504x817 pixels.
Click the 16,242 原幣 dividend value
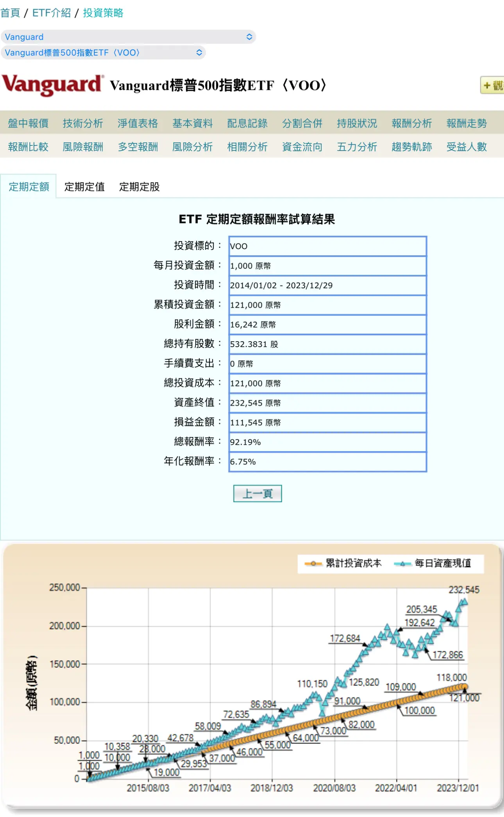[253, 324]
